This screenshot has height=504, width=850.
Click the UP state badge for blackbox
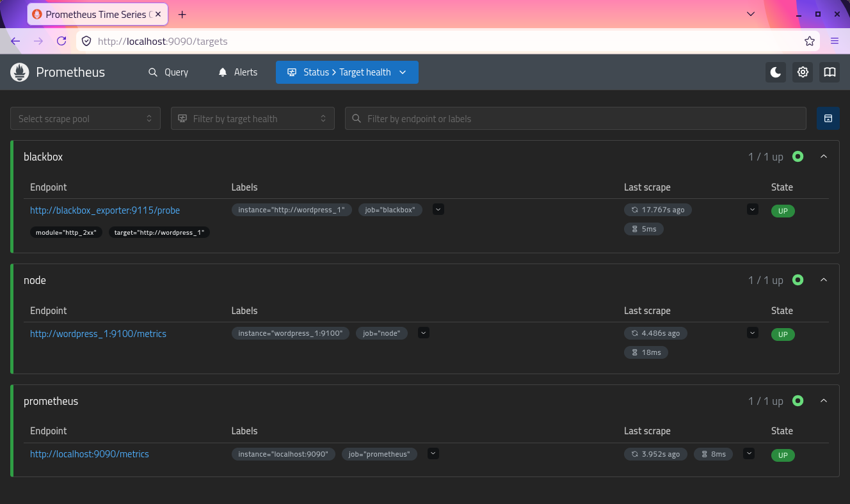783,211
